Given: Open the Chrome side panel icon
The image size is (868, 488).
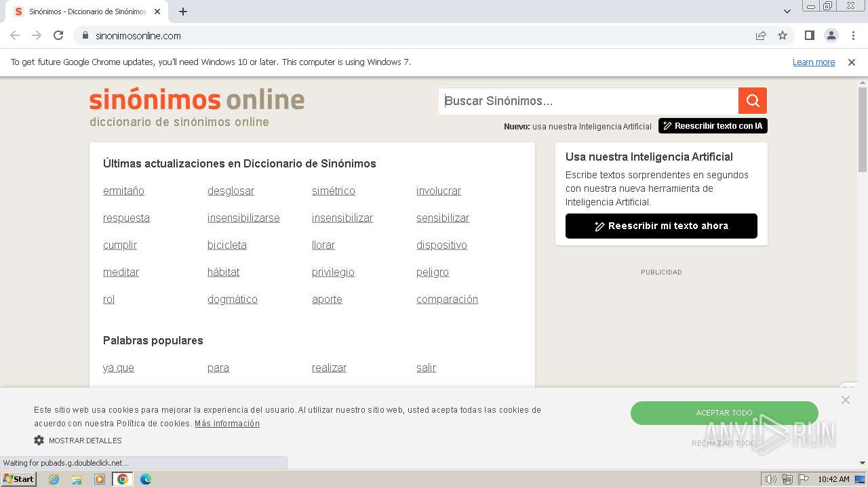Looking at the screenshot, I should (809, 35).
